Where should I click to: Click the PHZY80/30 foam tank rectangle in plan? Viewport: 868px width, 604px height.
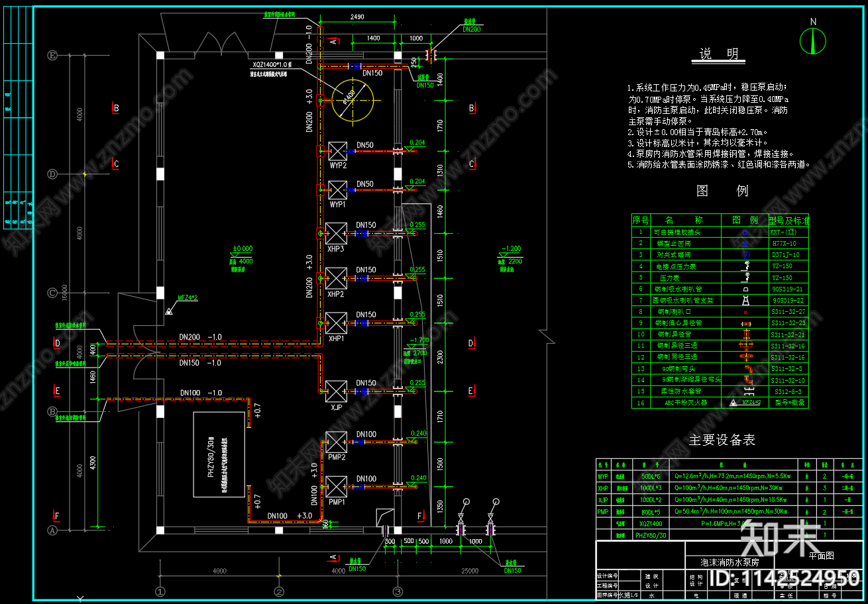pyautogui.click(x=221, y=454)
